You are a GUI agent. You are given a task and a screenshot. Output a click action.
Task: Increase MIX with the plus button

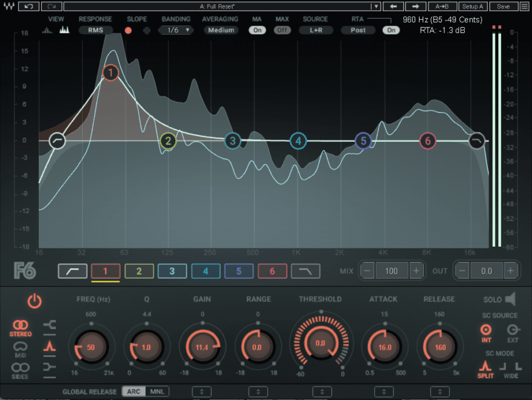click(x=416, y=271)
